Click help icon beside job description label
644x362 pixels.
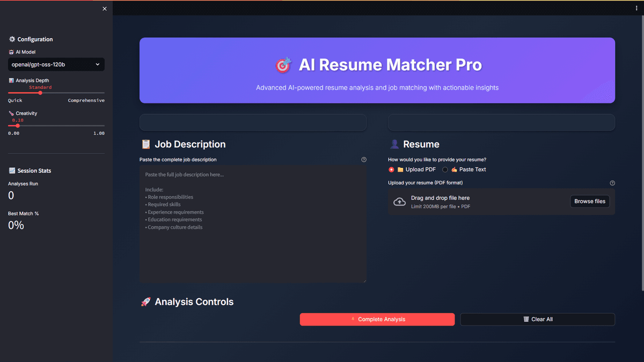364,160
